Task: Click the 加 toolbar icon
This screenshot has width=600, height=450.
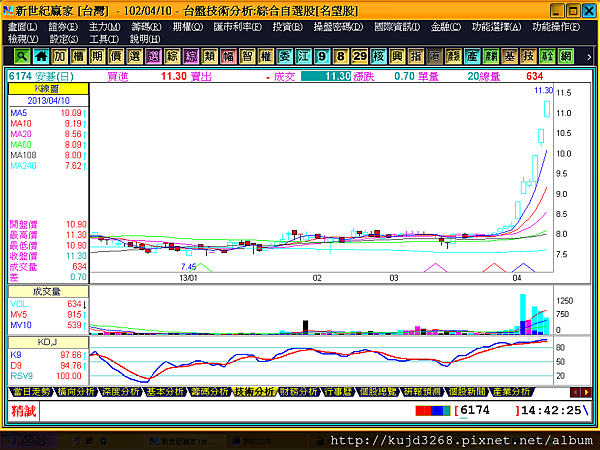Action: tap(60, 57)
